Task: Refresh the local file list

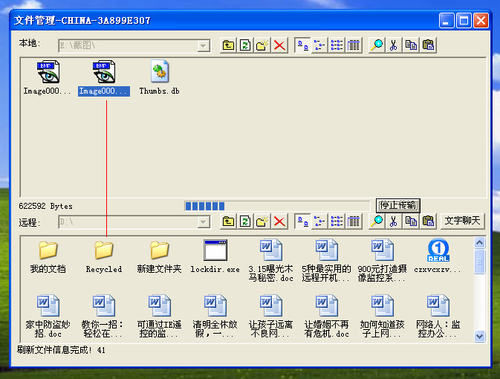Action: pyautogui.click(x=245, y=45)
